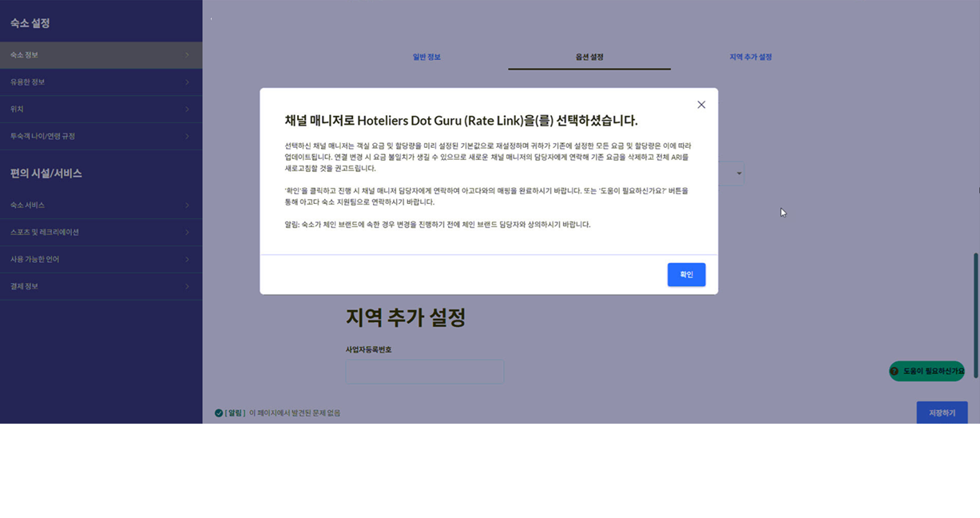Image resolution: width=980 pixels, height=518 pixels.
Task: Open the 일반 정보 tab
Action: 427,58
